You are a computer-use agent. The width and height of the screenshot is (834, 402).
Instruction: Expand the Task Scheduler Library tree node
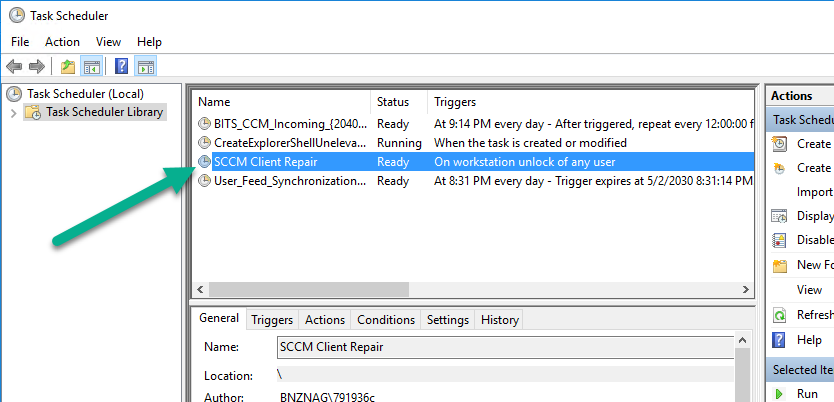pyautogui.click(x=14, y=113)
